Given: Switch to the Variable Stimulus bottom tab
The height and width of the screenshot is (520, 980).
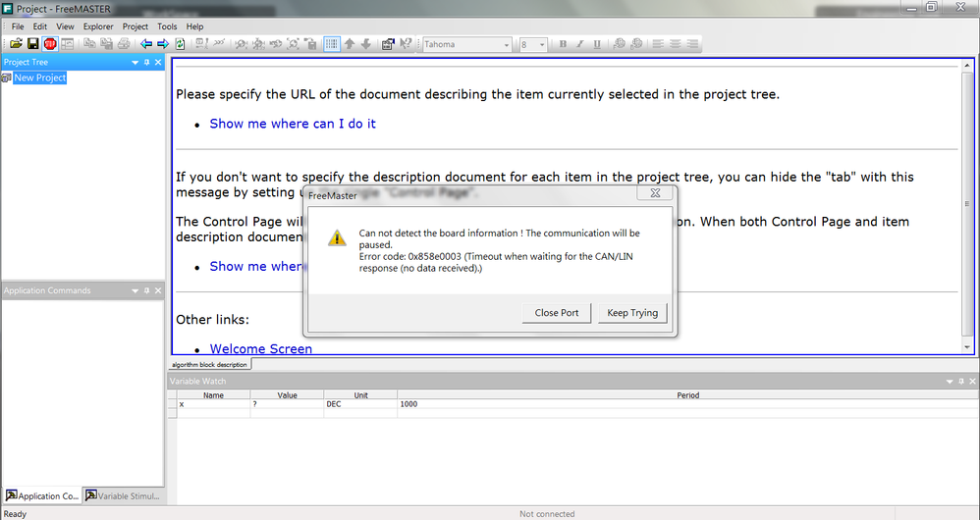Looking at the screenshot, I should coord(123,495).
